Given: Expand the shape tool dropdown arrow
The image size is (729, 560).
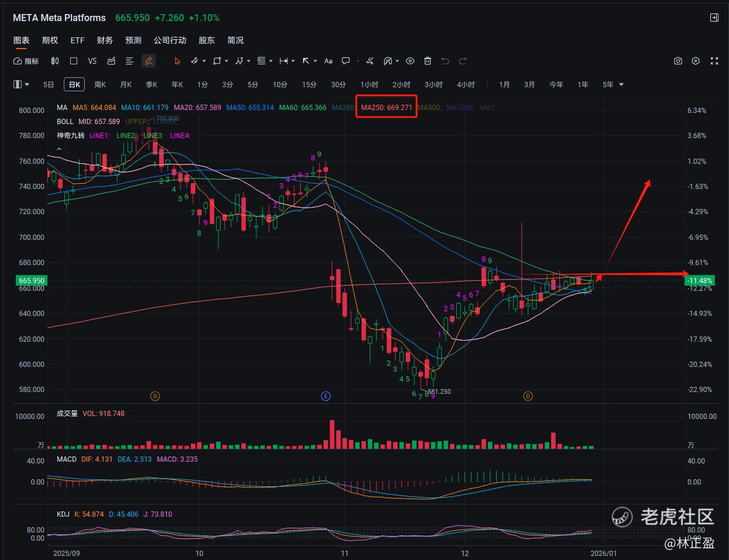Looking at the screenshot, I should [226, 61].
